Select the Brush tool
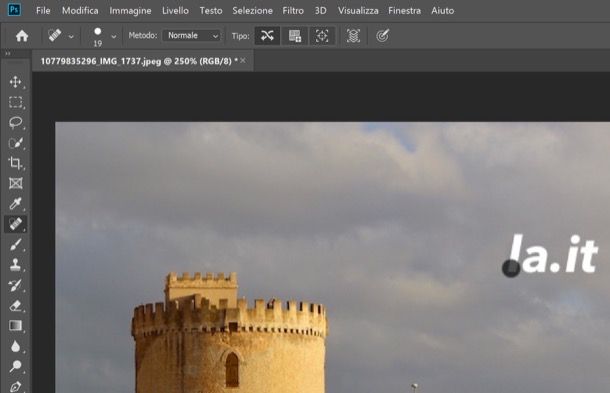 click(16, 245)
